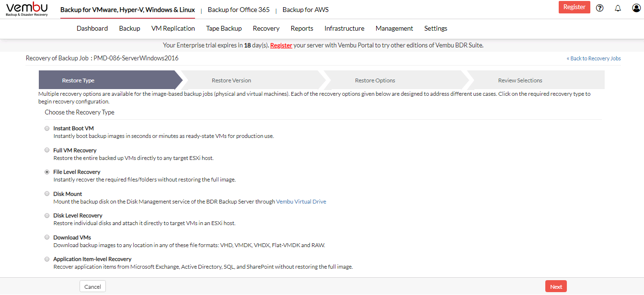The width and height of the screenshot is (644, 295).
Task: Click the Restore Type wizard step
Action: coord(110,80)
